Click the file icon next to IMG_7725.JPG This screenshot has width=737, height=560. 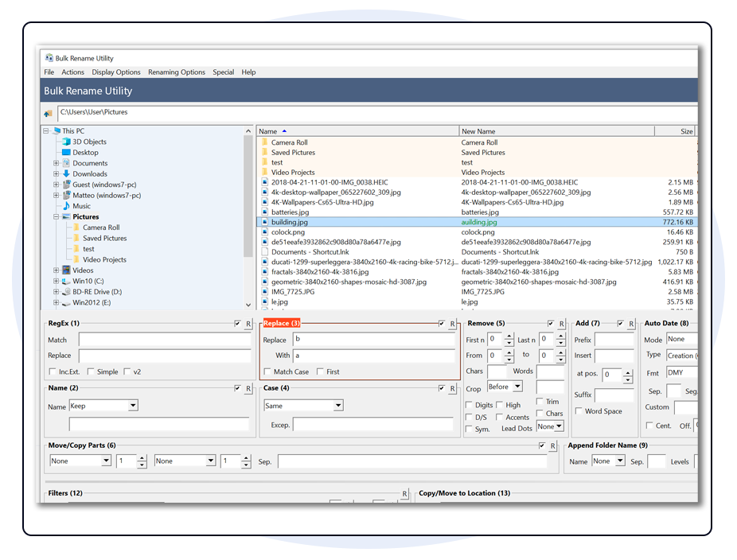(x=264, y=292)
